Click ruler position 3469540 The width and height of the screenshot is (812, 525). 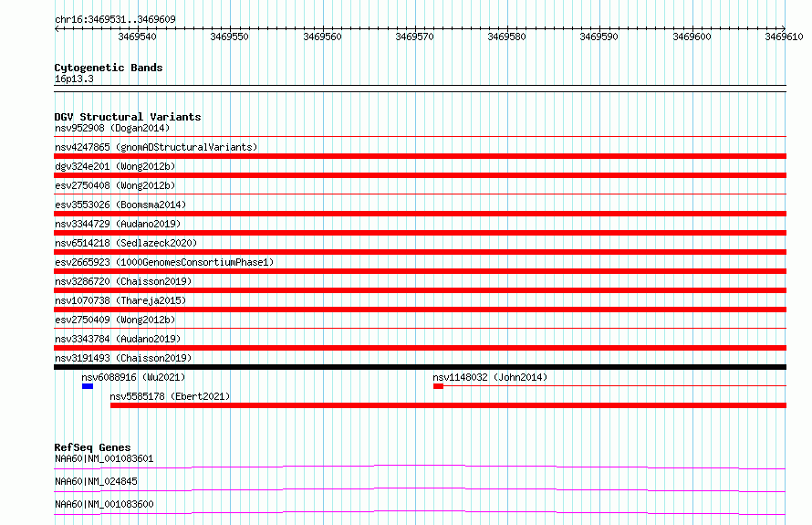click(x=137, y=37)
